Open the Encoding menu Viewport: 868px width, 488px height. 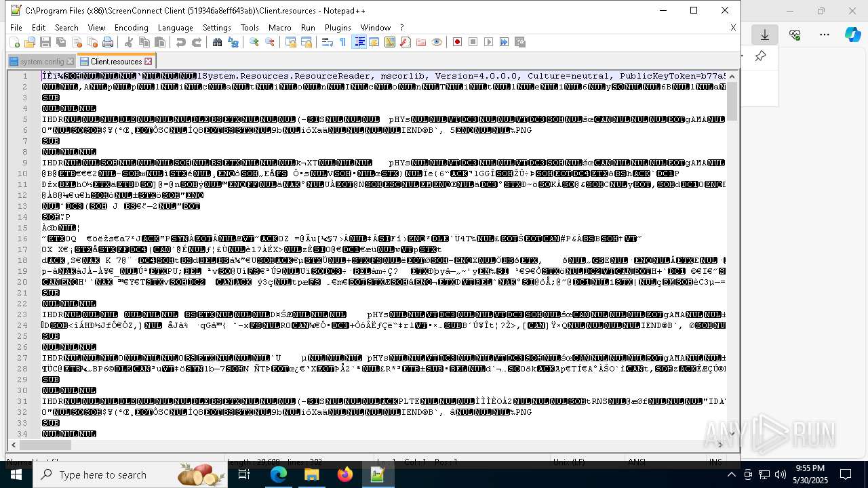point(131,28)
